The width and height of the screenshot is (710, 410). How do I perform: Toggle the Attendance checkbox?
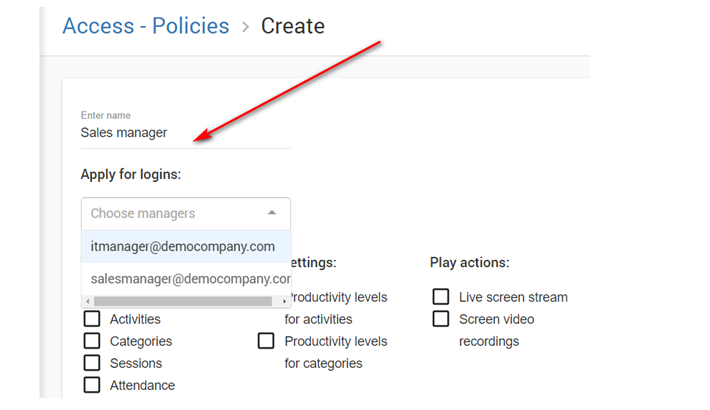click(x=92, y=385)
